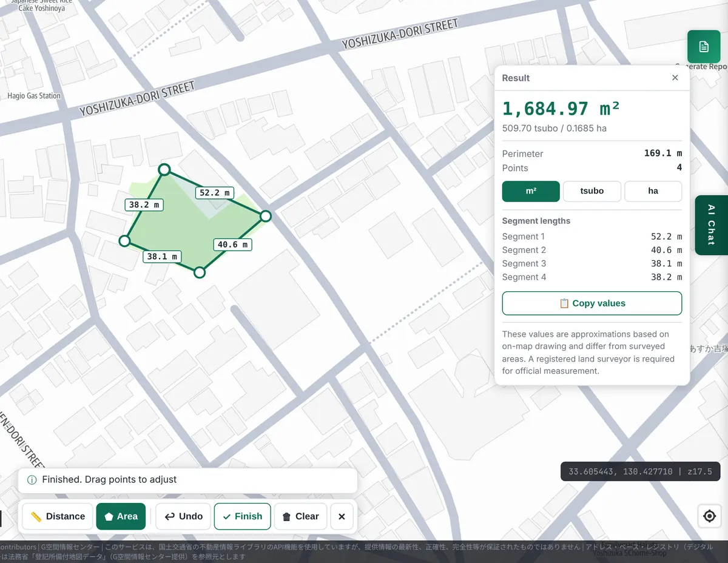Click the Points count value 4
Screen dimensions: 728x563
pyautogui.click(x=679, y=168)
